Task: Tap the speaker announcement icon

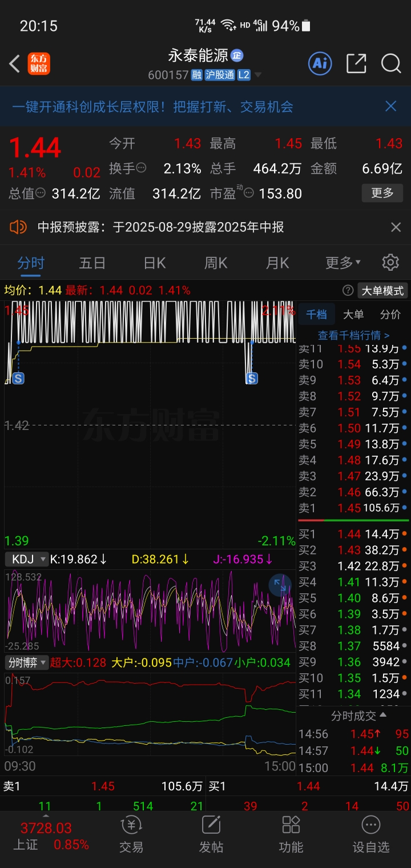Action: tap(18, 227)
